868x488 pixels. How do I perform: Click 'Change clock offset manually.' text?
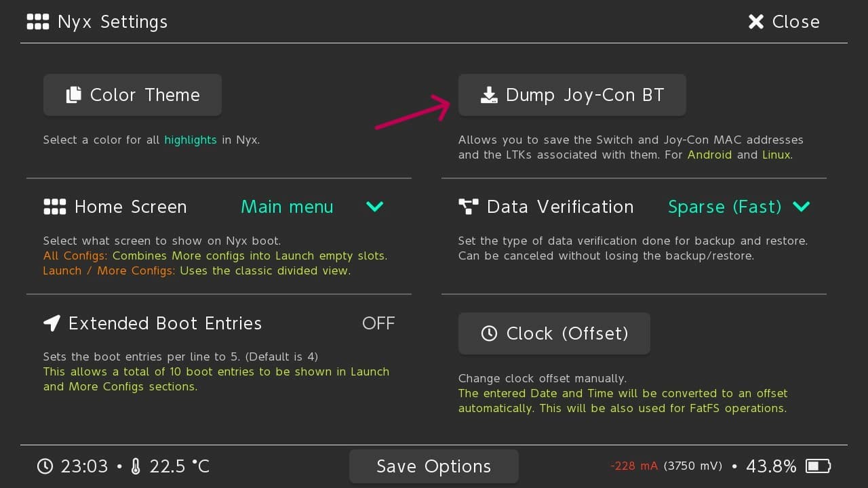pyautogui.click(x=542, y=378)
